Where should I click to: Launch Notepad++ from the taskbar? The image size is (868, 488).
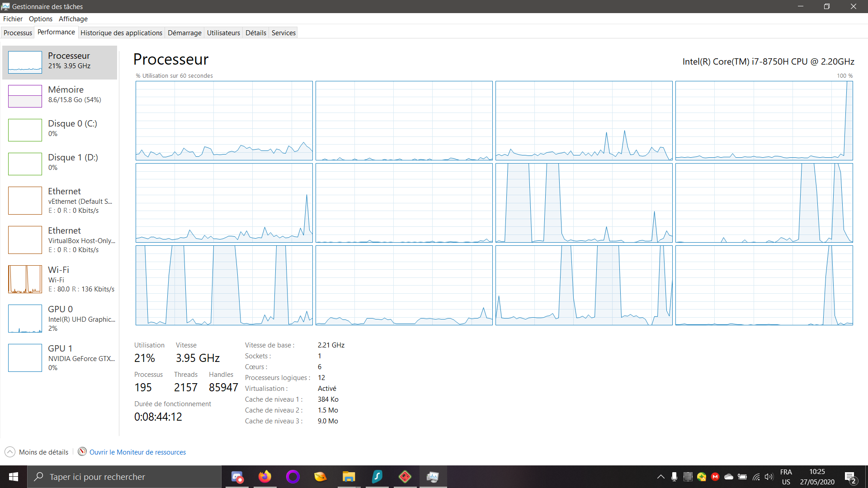321,477
